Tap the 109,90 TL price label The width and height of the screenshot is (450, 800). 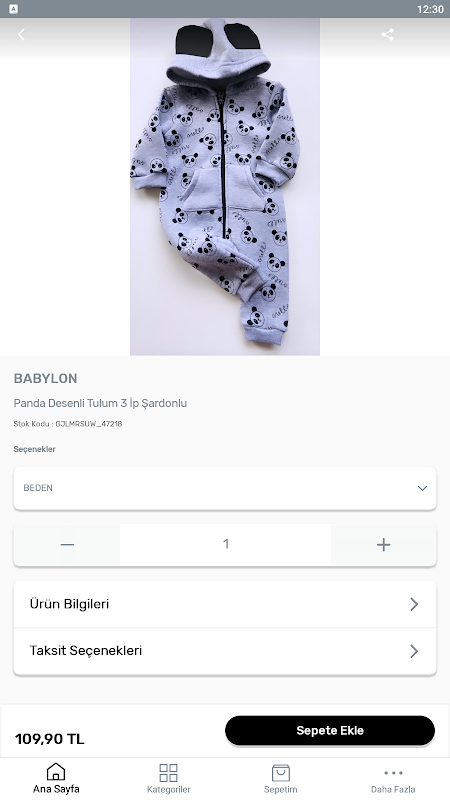pyautogui.click(x=49, y=739)
